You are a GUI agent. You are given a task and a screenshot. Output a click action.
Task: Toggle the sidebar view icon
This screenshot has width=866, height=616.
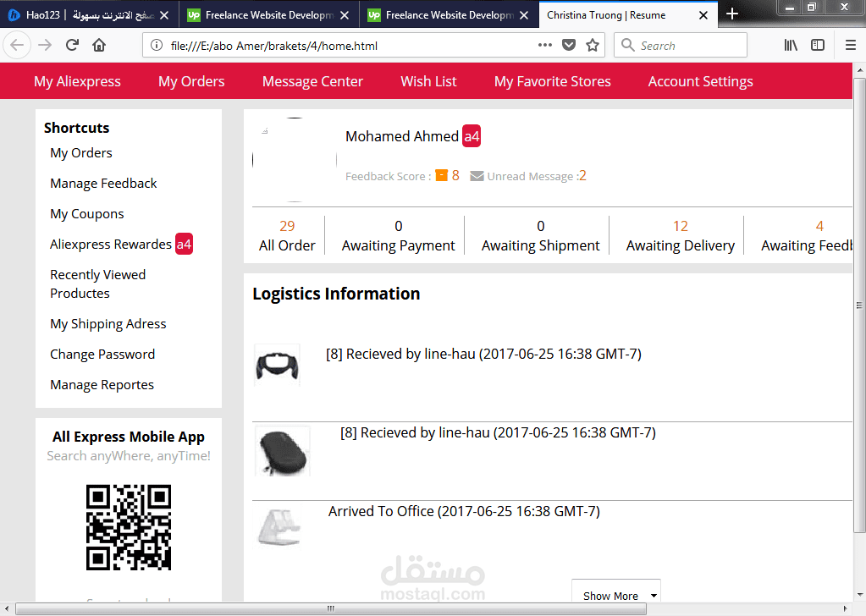pyautogui.click(x=818, y=45)
